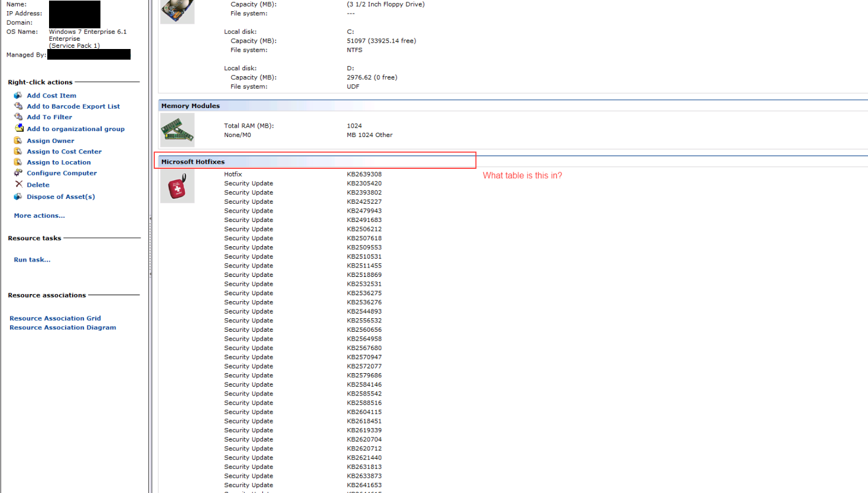Select Assign to Location action

coord(58,162)
